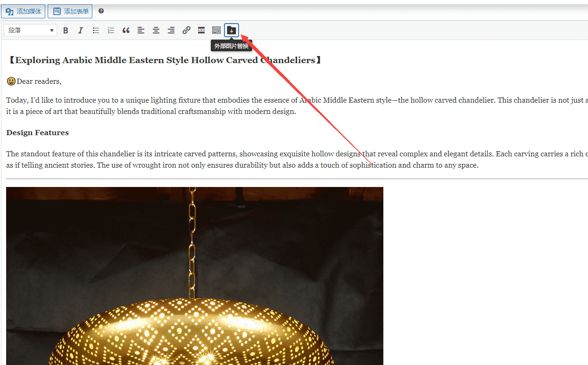Align text to the right
The height and width of the screenshot is (365, 588).
pyautogui.click(x=171, y=30)
